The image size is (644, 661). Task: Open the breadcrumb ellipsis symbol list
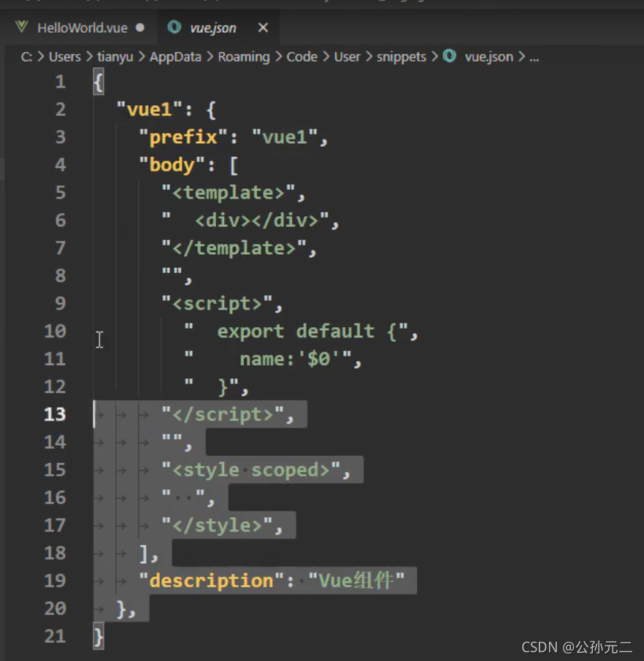[534, 56]
